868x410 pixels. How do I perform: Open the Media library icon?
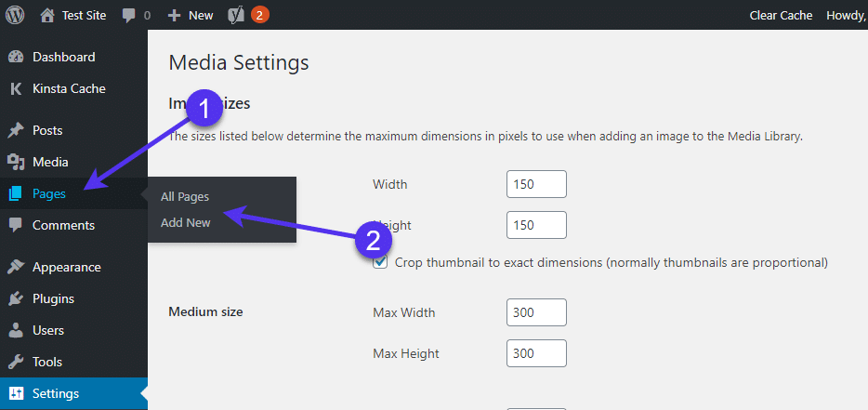tap(15, 162)
